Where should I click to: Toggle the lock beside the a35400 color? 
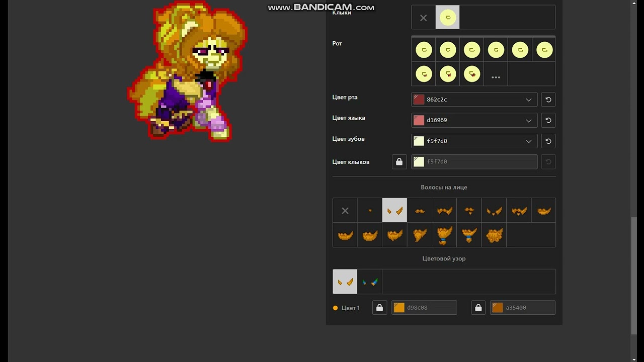478,308
